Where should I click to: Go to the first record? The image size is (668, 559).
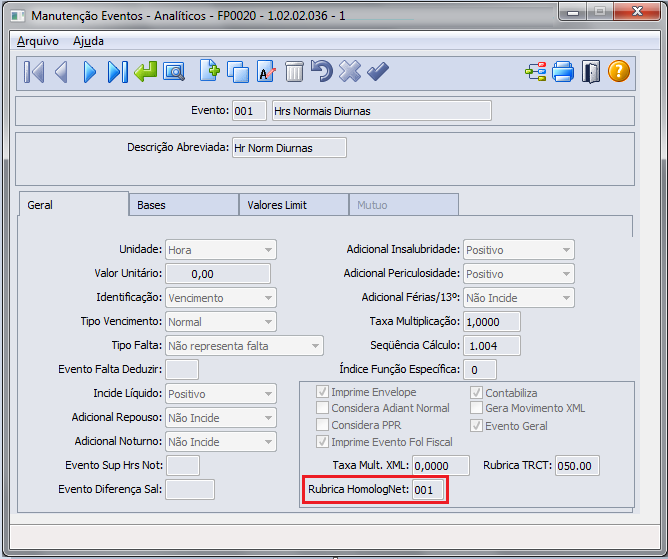pos(34,72)
